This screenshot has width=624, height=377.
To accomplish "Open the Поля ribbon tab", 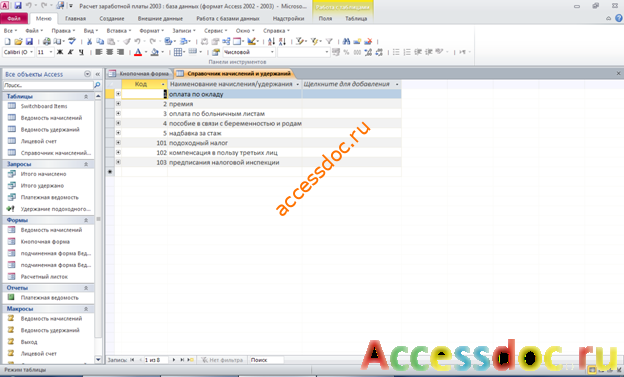I will (x=325, y=18).
